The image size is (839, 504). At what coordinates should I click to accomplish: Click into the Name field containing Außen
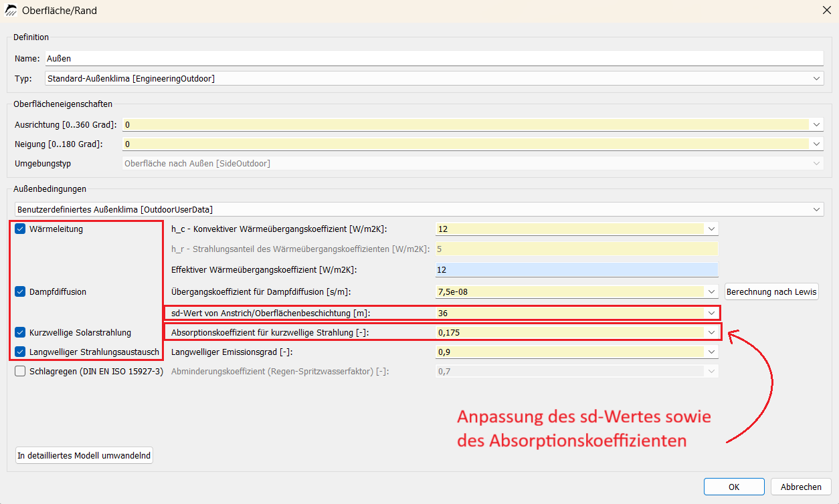434,58
